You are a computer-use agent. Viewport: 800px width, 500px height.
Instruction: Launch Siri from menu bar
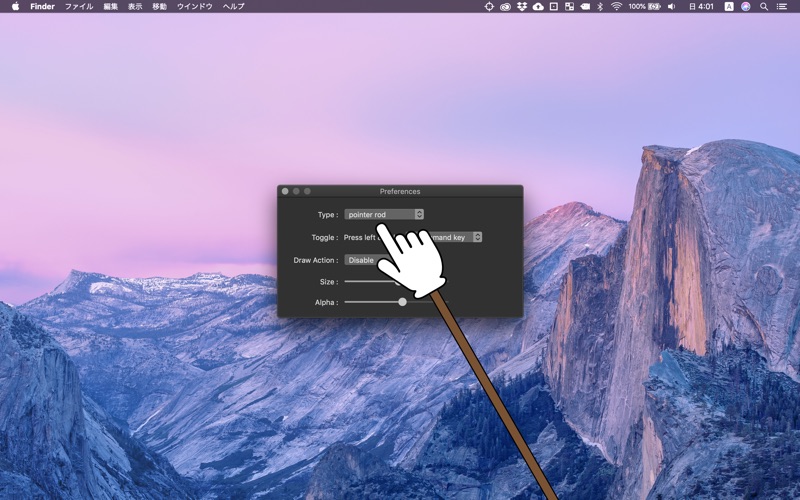point(746,6)
